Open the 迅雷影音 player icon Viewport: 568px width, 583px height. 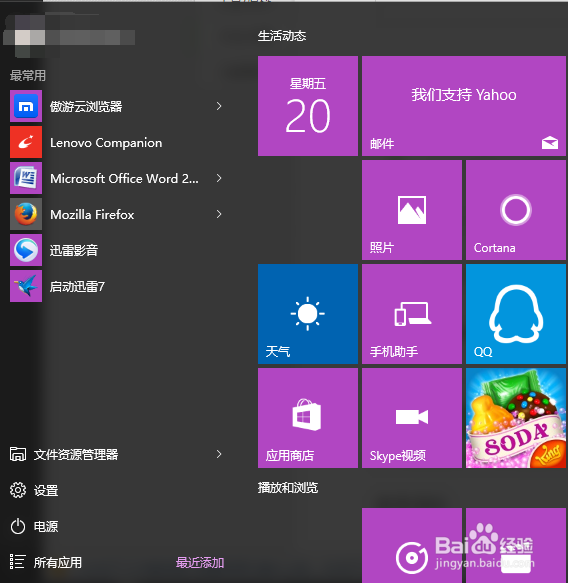(x=26, y=250)
